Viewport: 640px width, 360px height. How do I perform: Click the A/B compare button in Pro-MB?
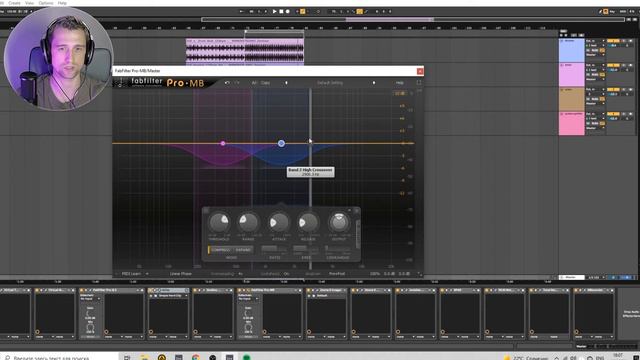pos(254,82)
